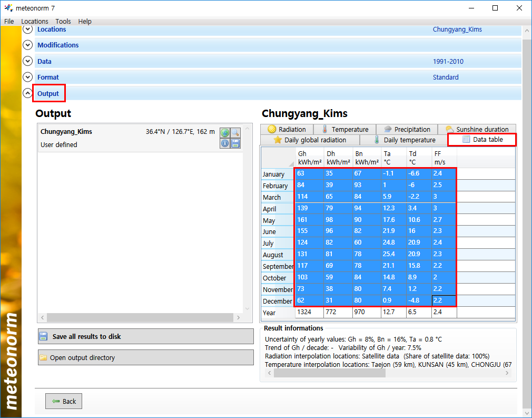Screen dimensions: 532x418
Task: Select the Data table tab
Action: click(x=482, y=140)
